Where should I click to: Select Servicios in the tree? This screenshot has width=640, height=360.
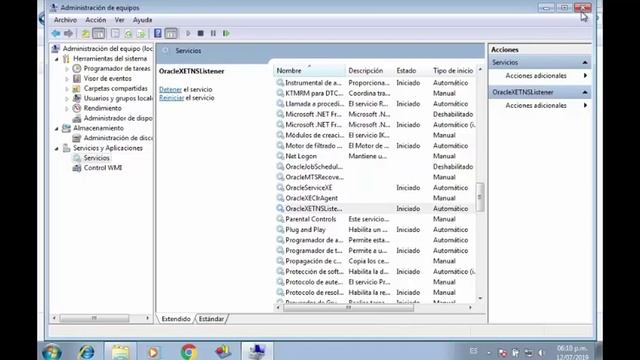pos(96,158)
